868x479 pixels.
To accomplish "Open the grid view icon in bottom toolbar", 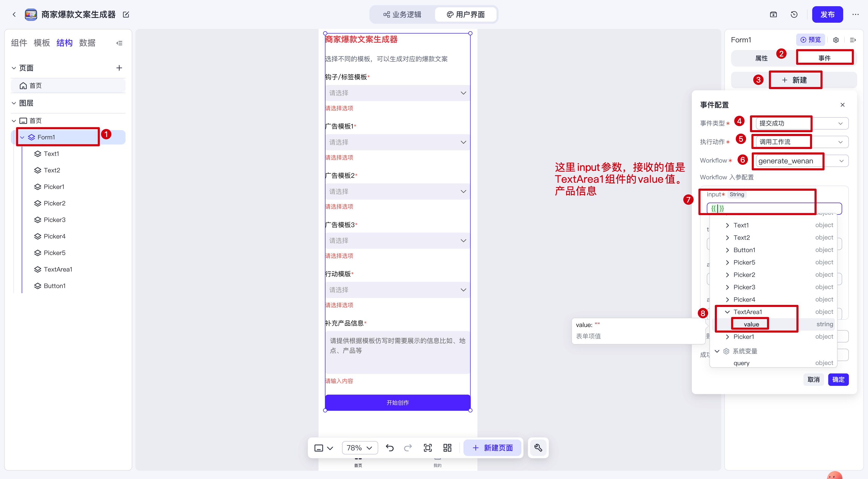I will pos(447,448).
